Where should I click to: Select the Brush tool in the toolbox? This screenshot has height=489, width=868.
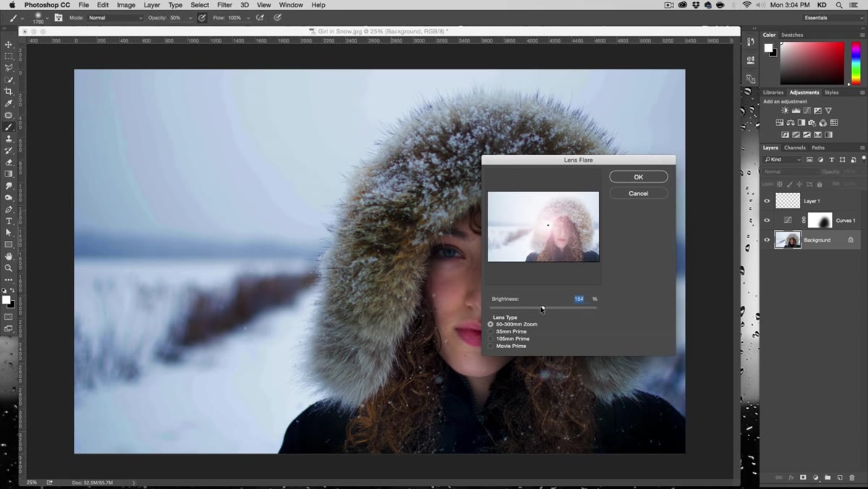click(x=9, y=127)
